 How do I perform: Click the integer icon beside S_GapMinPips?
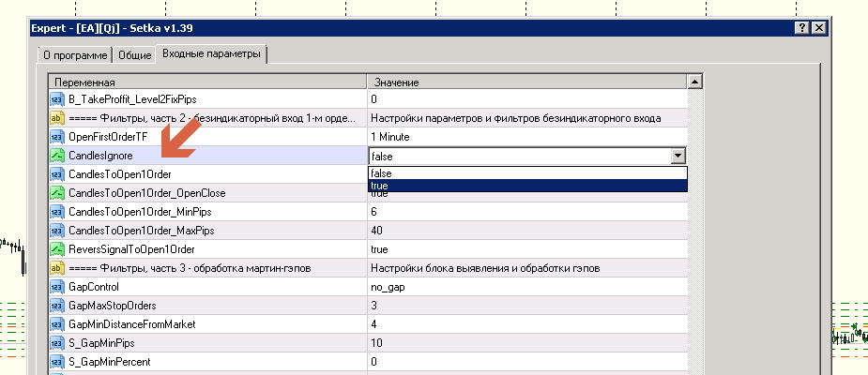57,343
